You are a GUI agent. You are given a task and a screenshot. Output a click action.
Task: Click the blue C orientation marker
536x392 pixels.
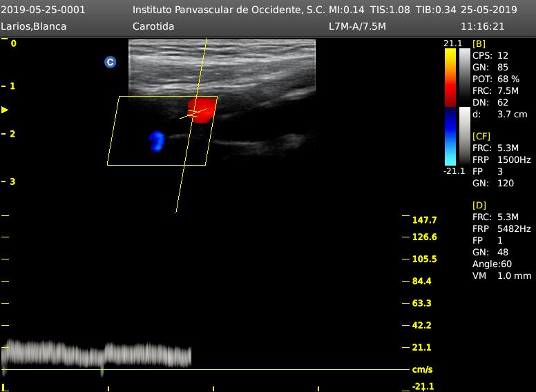[110, 62]
